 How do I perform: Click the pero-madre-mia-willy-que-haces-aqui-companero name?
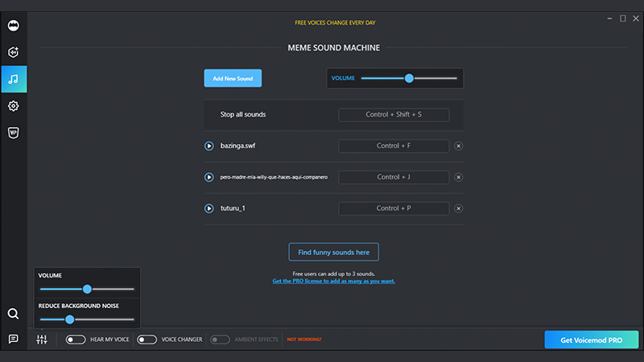pyautogui.click(x=274, y=177)
